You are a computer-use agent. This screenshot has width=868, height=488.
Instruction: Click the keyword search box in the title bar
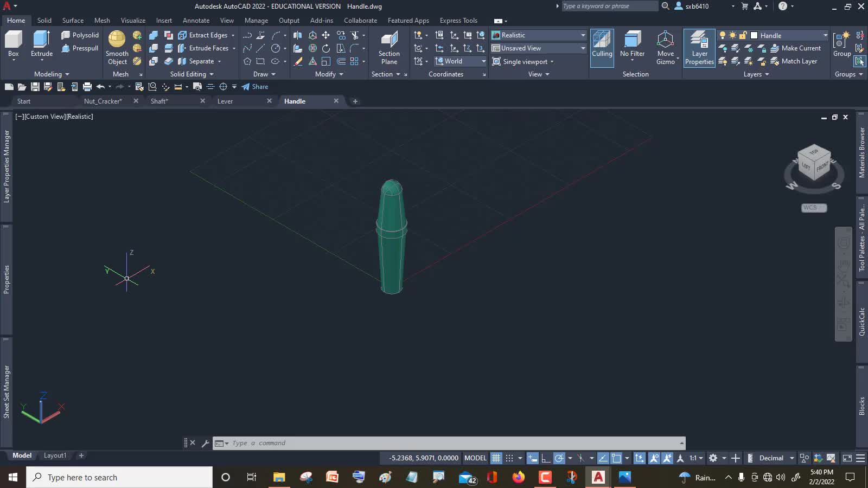pyautogui.click(x=609, y=6)
